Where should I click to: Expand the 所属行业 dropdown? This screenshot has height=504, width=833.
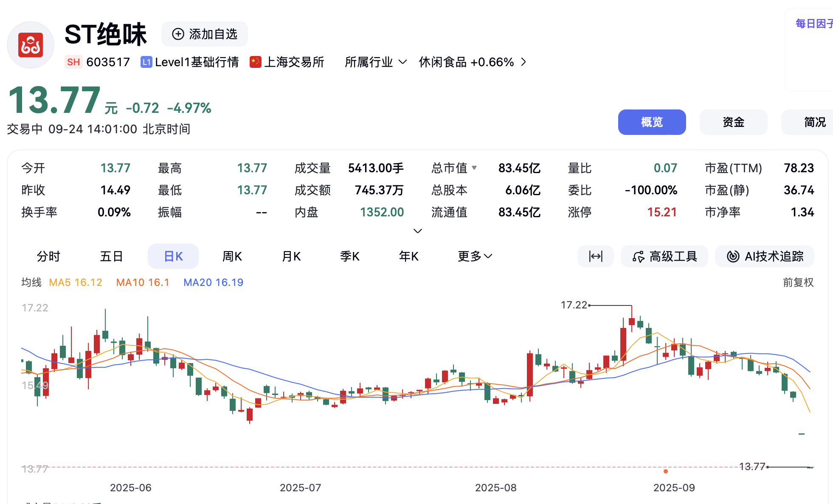376,62
